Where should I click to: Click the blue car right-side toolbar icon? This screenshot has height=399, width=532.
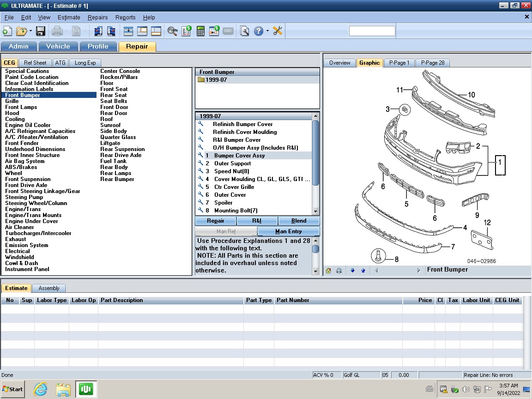111,31
